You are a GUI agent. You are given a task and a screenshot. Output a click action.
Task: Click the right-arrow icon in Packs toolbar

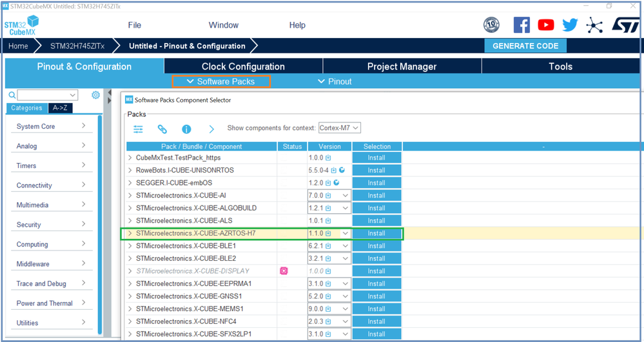[211, 129]
